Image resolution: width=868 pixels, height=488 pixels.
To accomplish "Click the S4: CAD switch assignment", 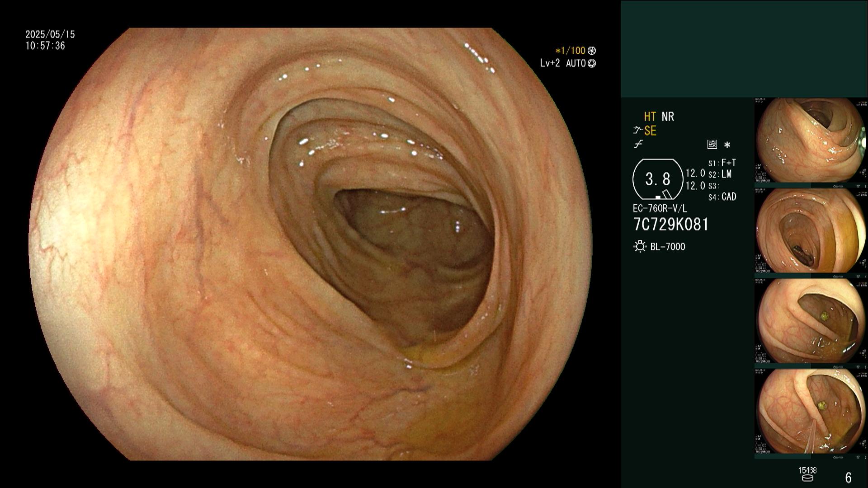I will [722, 197].
